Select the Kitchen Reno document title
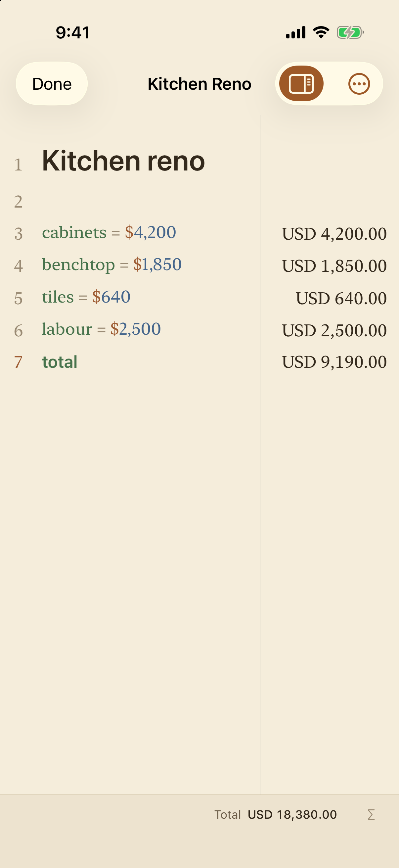Viewport: 399px width, 868px height. [199, 83]
